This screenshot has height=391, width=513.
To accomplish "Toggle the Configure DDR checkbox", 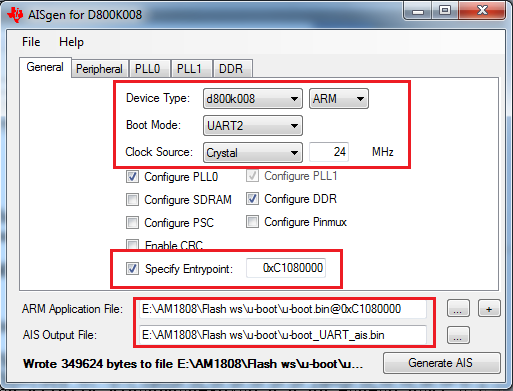I will tap(252, 199).
